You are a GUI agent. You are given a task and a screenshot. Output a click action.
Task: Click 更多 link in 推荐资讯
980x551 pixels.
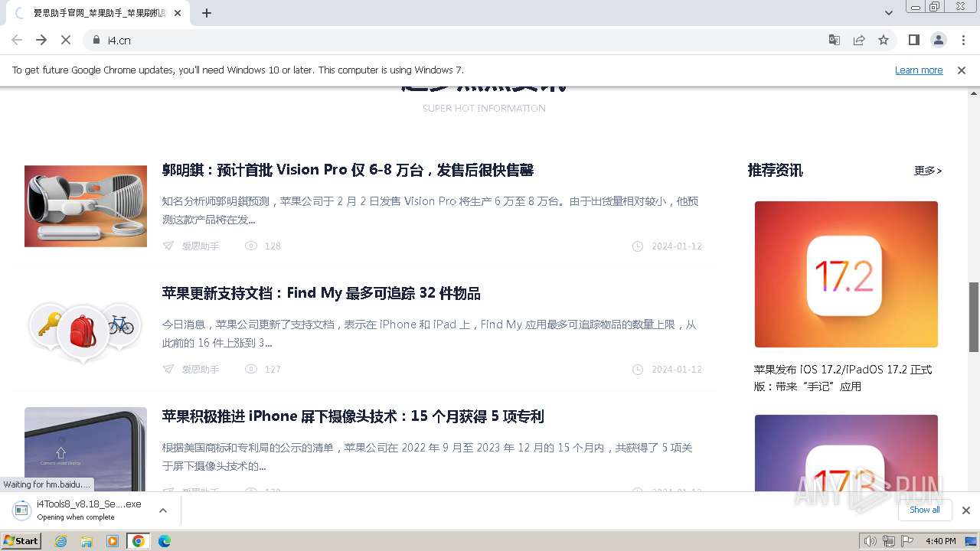click(928, 171)
